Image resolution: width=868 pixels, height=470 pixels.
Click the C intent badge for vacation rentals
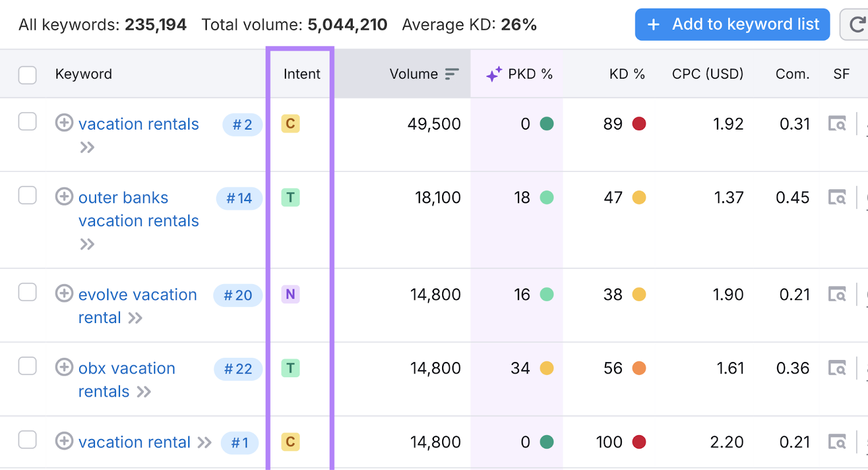coord(290,124)
